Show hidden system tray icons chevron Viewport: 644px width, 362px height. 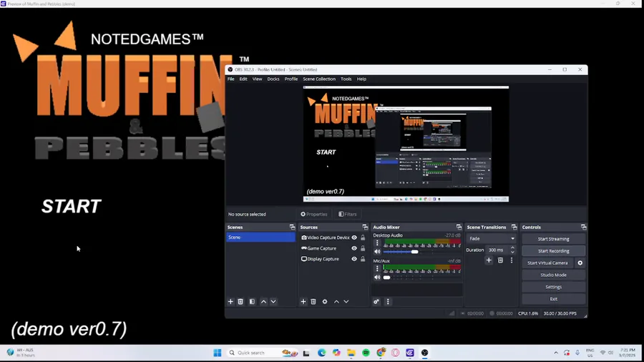tap(556, 353)
